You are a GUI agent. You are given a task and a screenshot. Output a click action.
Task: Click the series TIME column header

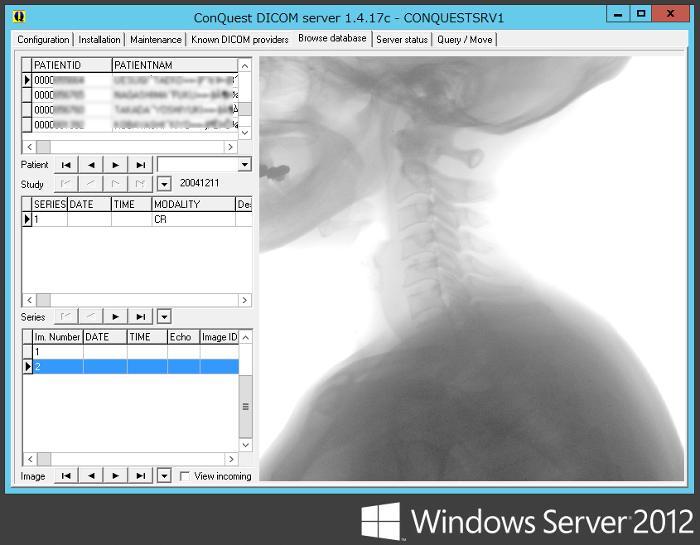pyautogui.click(x=131, y=204)
